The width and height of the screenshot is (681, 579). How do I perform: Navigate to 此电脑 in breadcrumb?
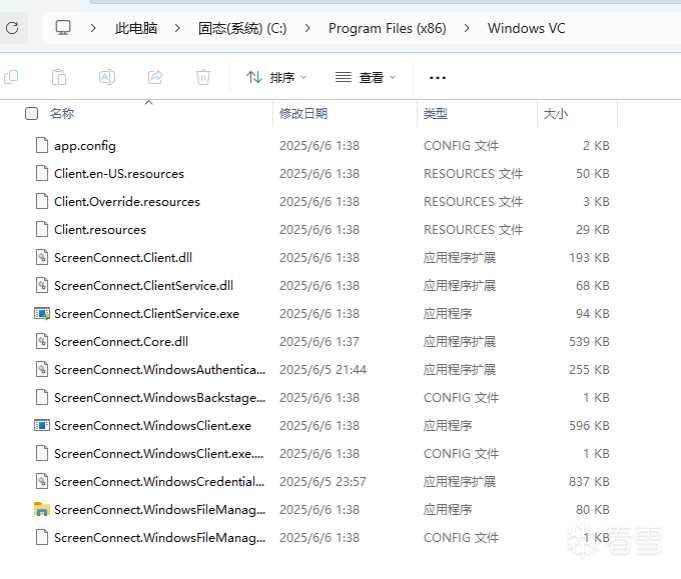tap(136, 28)
